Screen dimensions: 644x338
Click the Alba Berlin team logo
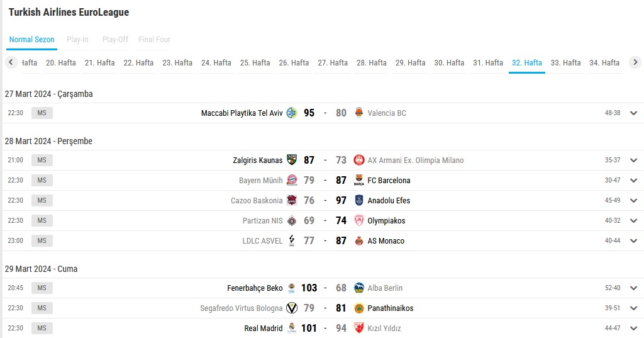pyautogui.click(x=359, y=288)
